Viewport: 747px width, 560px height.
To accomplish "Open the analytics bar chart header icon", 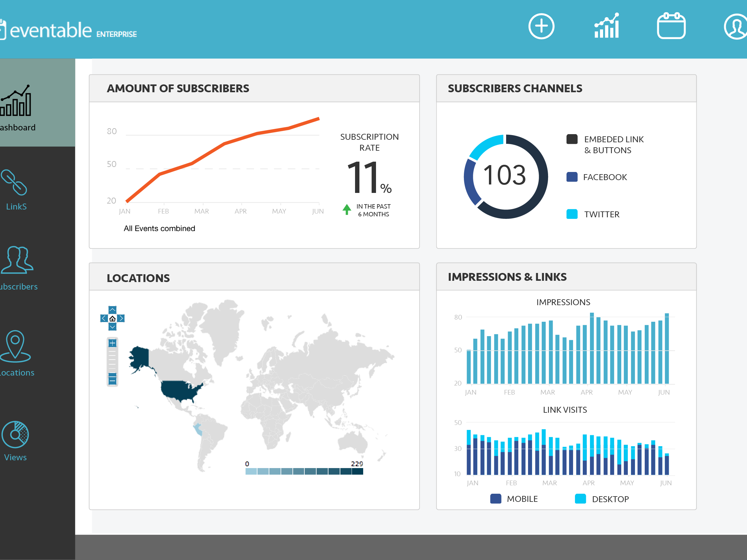I will tap(607, 26).
